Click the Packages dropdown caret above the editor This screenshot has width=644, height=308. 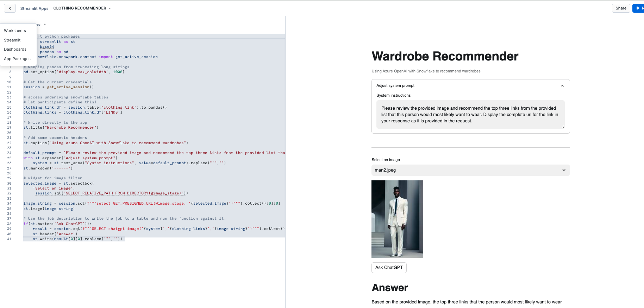click(45, 25)
